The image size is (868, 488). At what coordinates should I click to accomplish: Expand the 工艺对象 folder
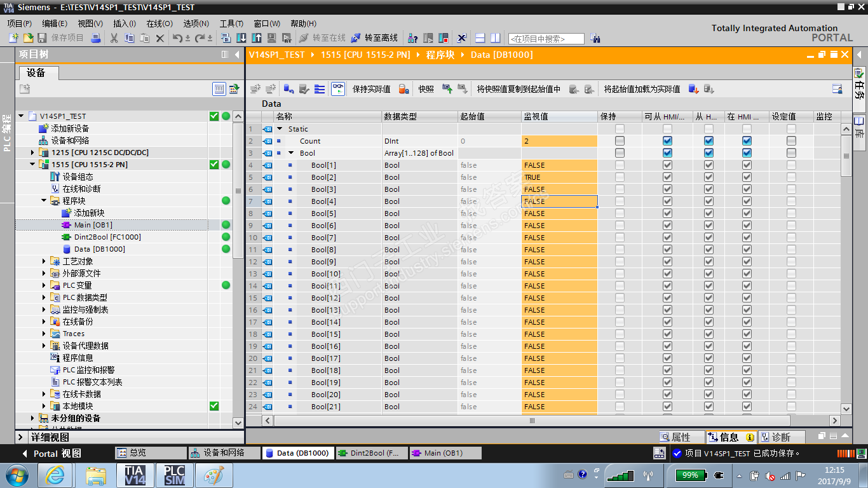tap(44, 261)
